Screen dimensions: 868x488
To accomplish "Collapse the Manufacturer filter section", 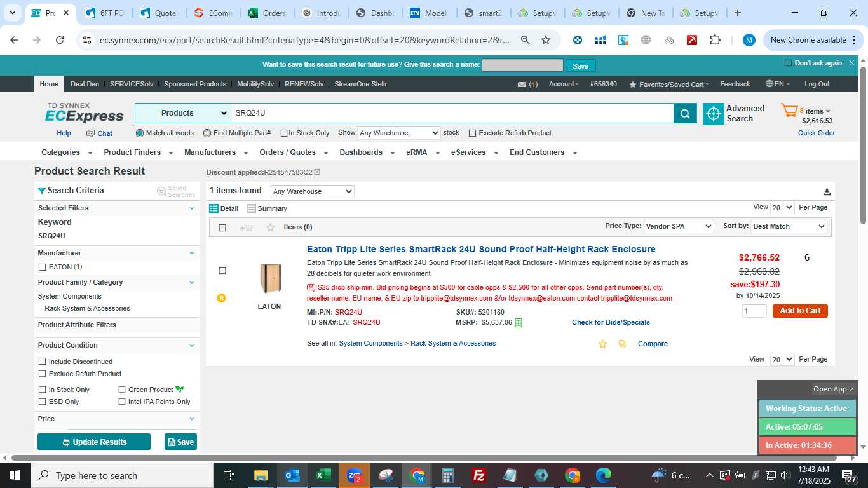I will click(192, 254).
